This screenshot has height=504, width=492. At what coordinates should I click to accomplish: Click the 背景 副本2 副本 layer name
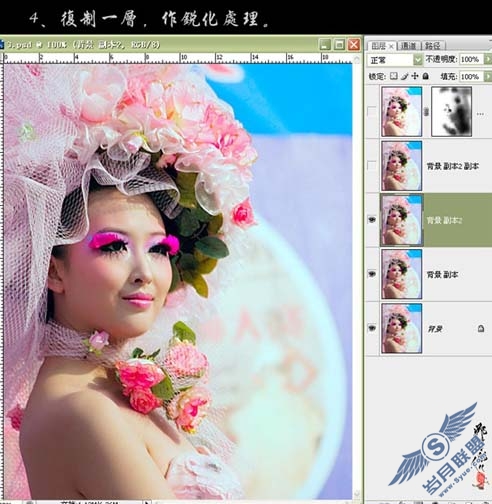(453, 166)
